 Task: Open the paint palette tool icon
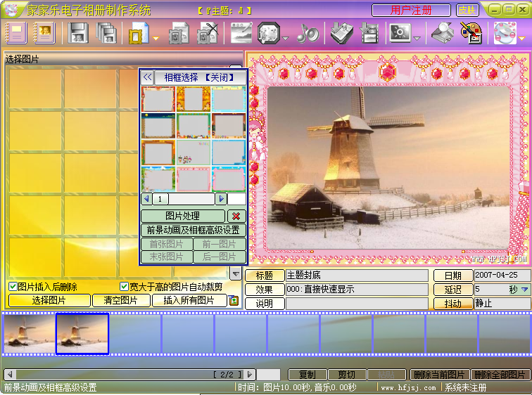point(470,33)
